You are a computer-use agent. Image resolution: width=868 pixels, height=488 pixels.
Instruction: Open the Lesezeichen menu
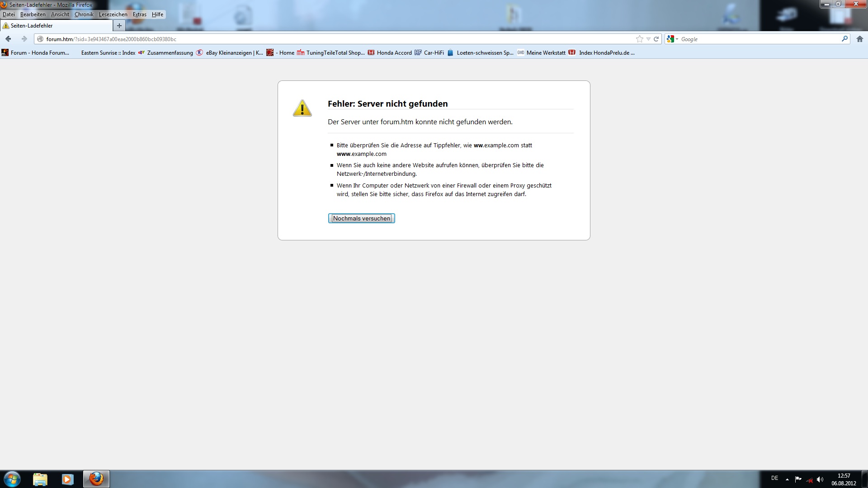[113, 14]
